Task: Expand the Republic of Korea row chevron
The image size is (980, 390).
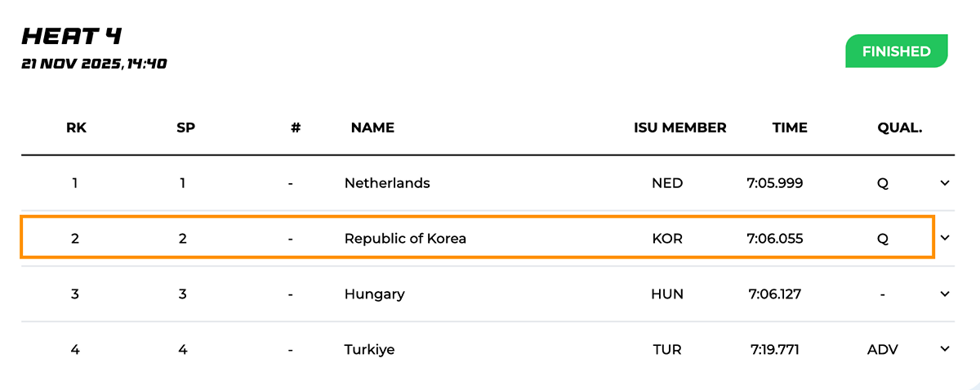Action: [945, 238]
